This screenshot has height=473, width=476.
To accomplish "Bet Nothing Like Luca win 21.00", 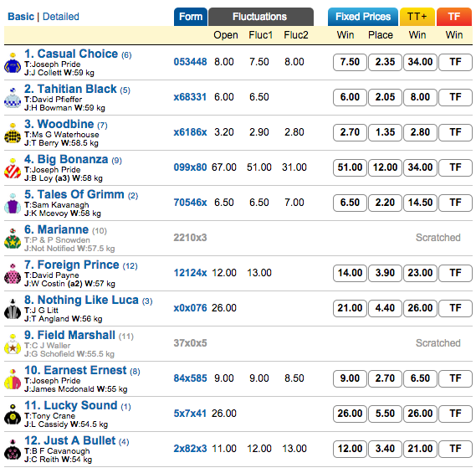I will pyautogui.click(x=350, y=308).
